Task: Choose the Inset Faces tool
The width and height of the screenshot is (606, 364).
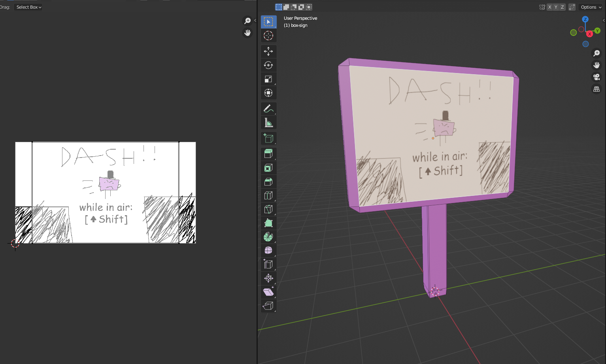Action: click(268, 168)
